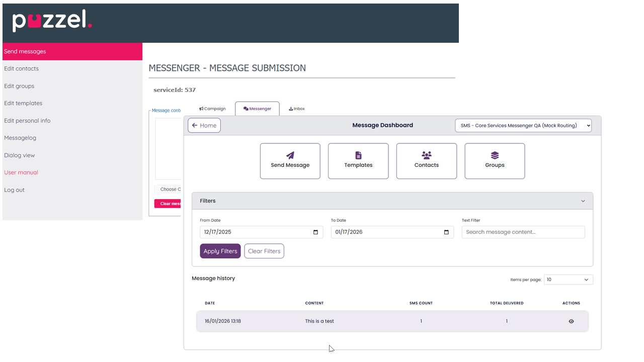Open Edit templates in the sidebar
Image resolution: width=644 pixels, height=362 pixels.
[23, 103]
